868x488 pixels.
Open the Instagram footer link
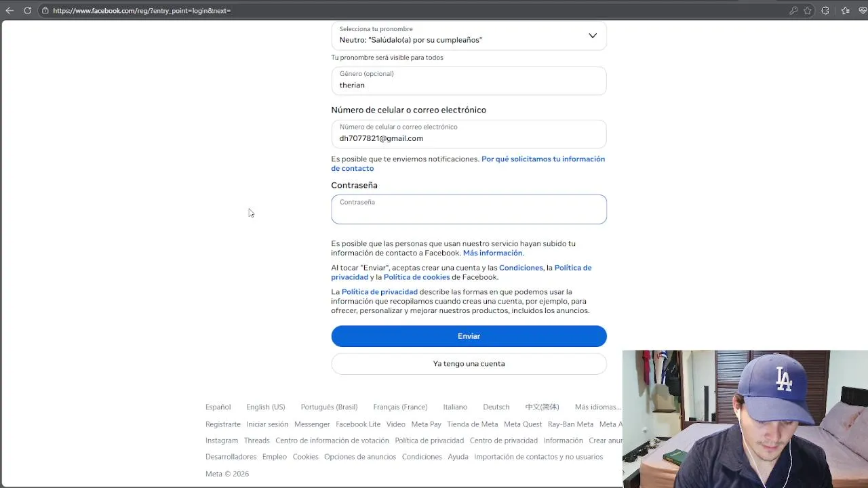tap(222, 441)
